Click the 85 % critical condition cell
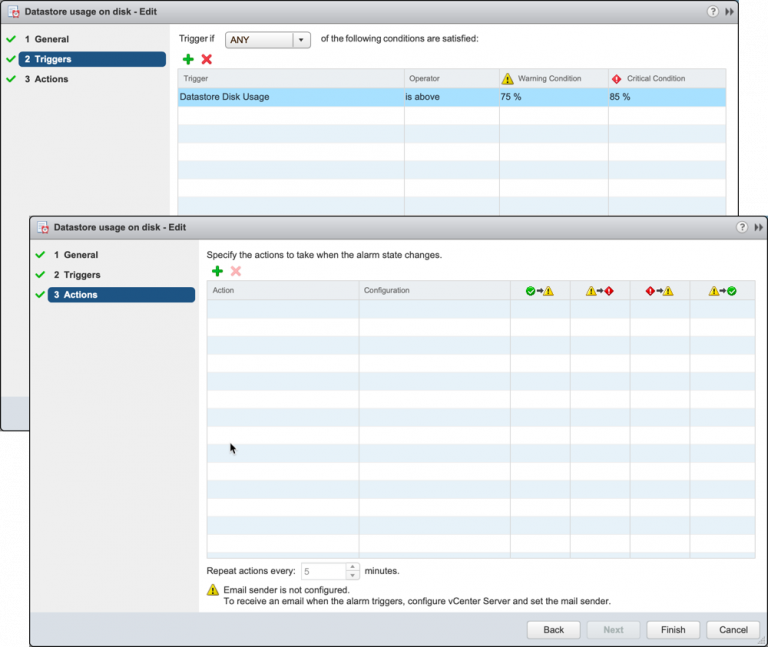 coord(665,97)
